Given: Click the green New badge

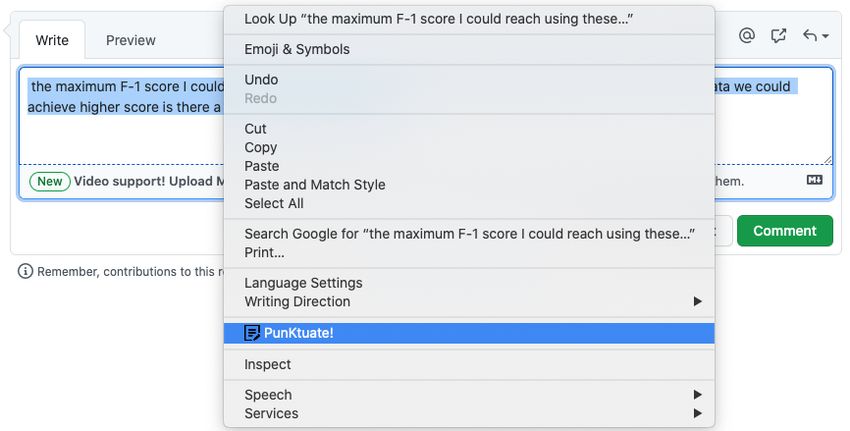Looking at the screenshot, I should click(x=50, y=181).
